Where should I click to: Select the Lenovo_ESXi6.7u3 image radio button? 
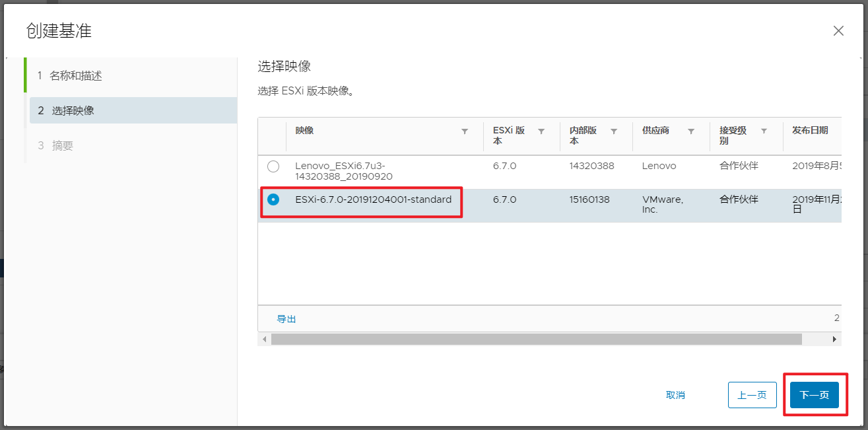[x=273, y=166]
